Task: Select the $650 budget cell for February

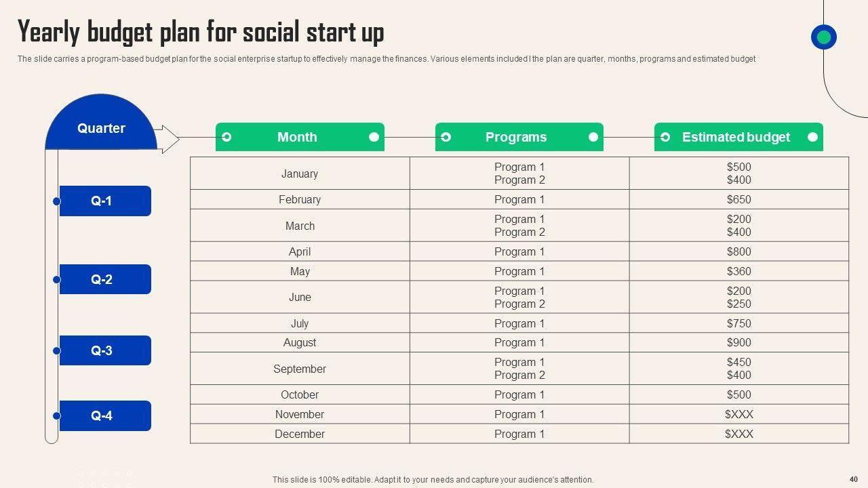Action: (x=738, y=199)
